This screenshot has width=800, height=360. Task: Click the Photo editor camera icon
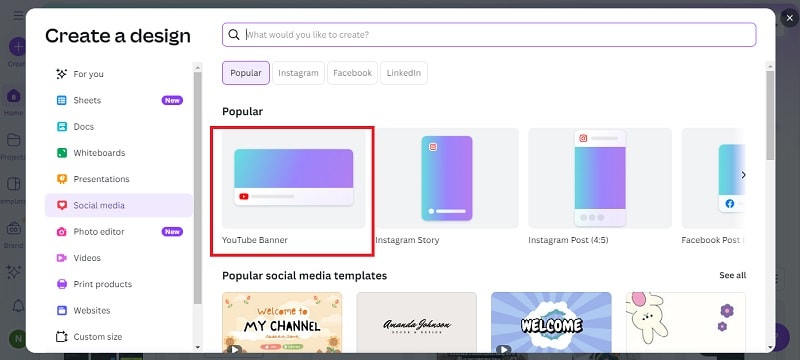pyautogui.click(x=62, y=232)
